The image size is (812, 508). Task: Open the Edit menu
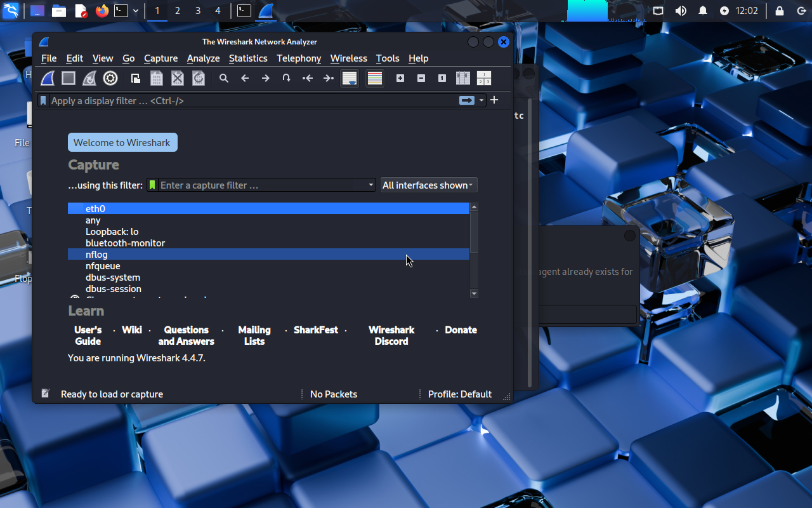point(75,58)
